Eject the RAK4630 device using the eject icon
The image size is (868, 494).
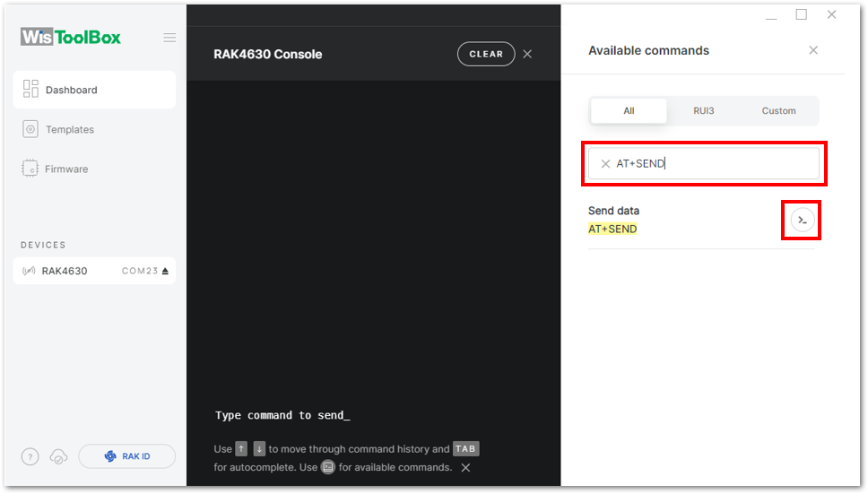pyautogui.click(x=165, y=271)
